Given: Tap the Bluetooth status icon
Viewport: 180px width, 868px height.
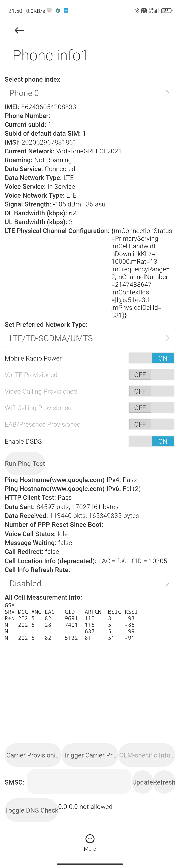Looking at the screenshot, I should coord(137,11).
